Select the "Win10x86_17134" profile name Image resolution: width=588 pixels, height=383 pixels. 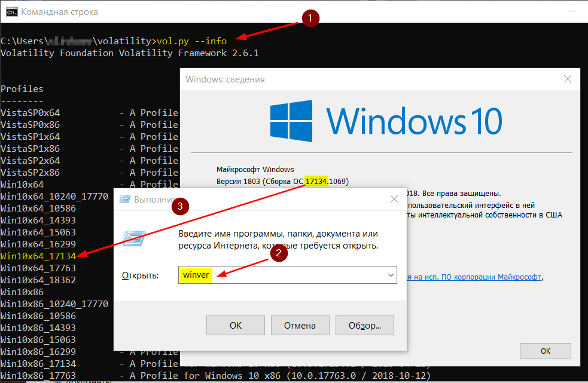click(x=38, y=364)
